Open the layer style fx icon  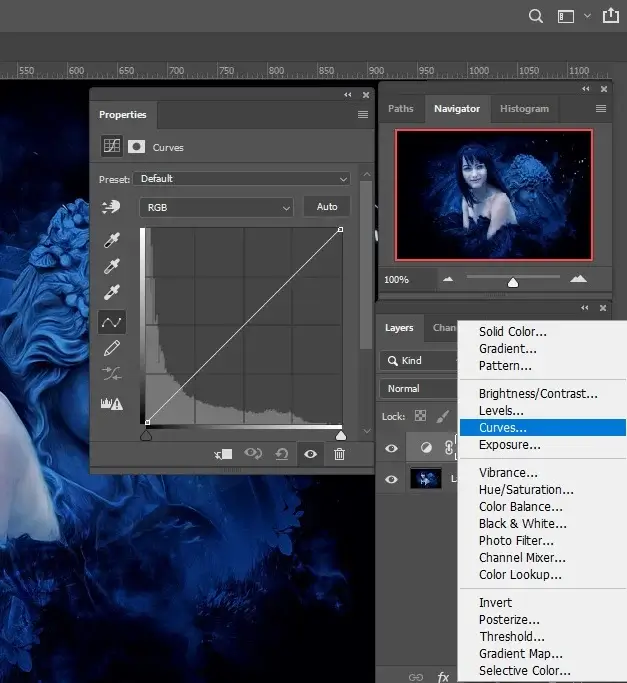point(443,677)
